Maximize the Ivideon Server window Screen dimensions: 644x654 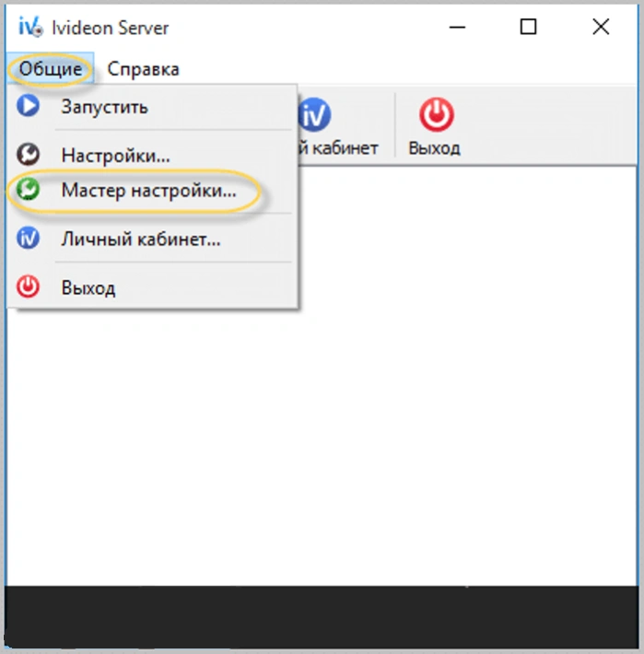[x=528, y=28]
